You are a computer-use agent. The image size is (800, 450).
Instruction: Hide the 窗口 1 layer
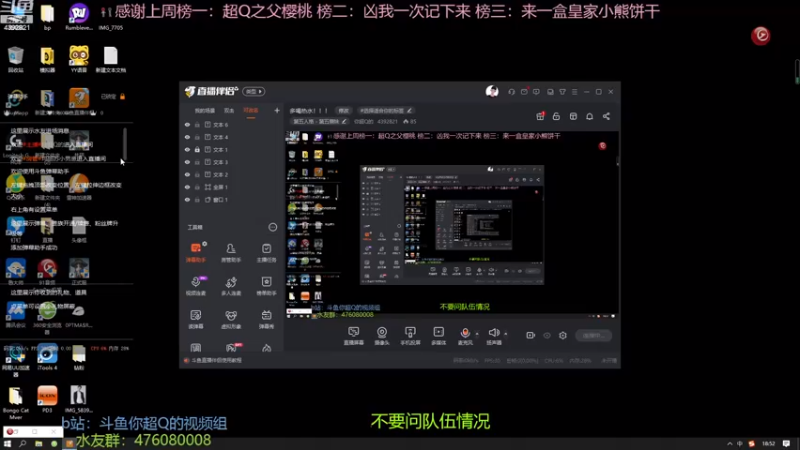[x=187, y=200]
